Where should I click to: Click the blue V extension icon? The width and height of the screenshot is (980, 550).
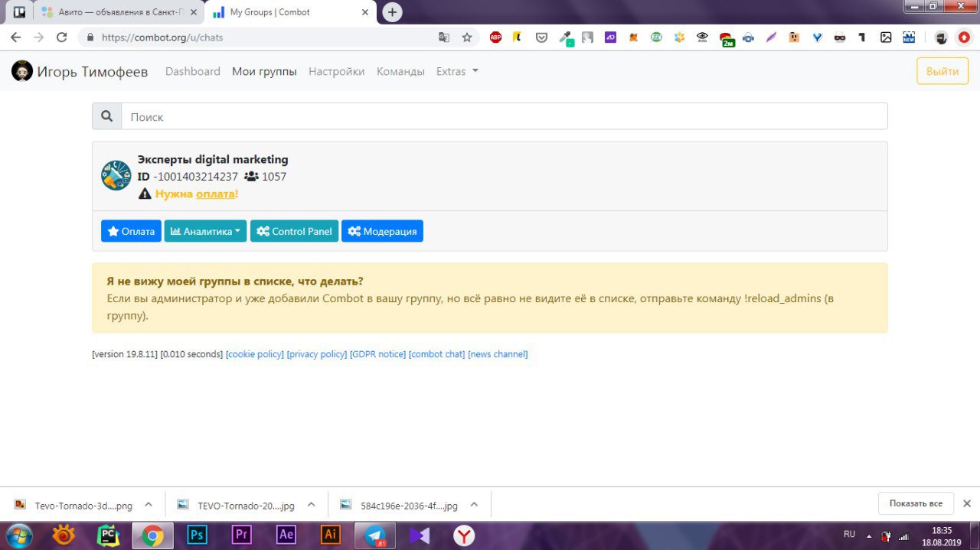click(x=817, y=37)
